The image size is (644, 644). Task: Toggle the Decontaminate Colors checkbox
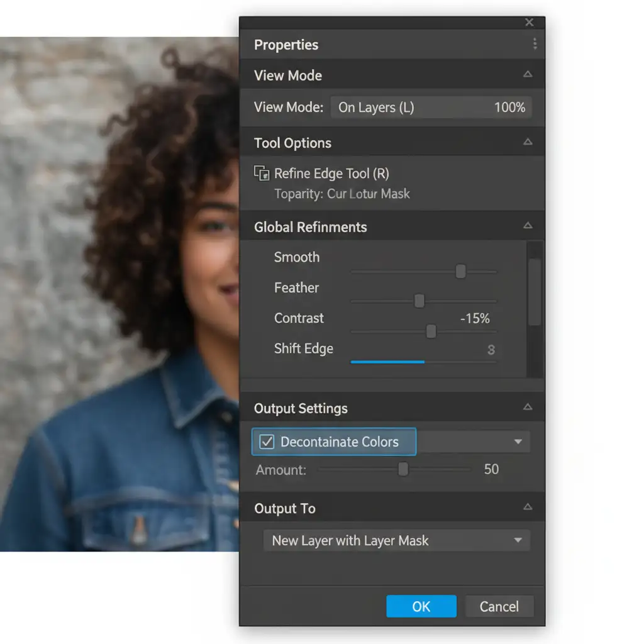(x=267, y=442)
